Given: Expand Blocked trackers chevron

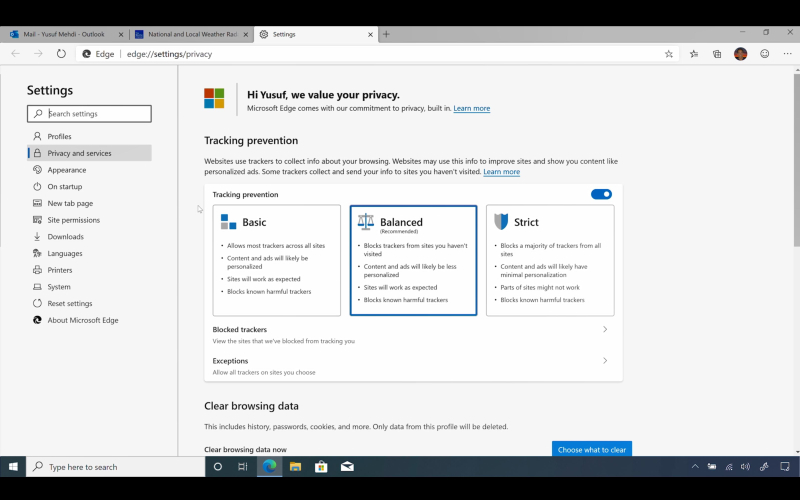Looking at the screenshot, I should 605,329.
